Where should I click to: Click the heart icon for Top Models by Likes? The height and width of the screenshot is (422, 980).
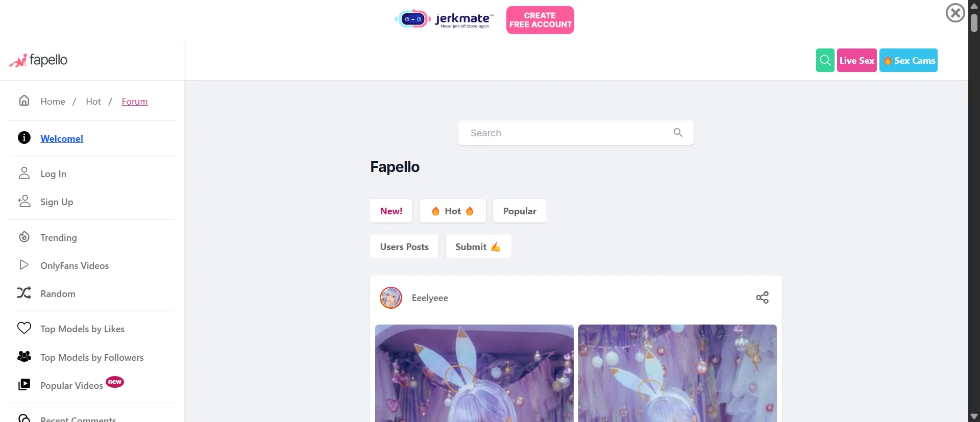24,328
